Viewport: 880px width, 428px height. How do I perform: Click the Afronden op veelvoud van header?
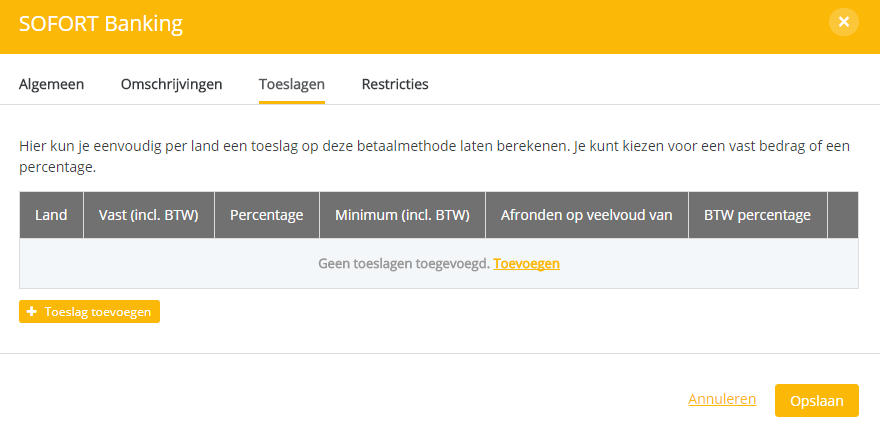(x=586, y=215)
